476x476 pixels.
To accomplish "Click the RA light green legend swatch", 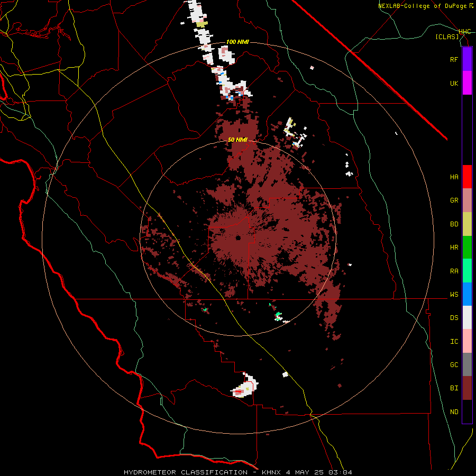I will coord(467,271).
